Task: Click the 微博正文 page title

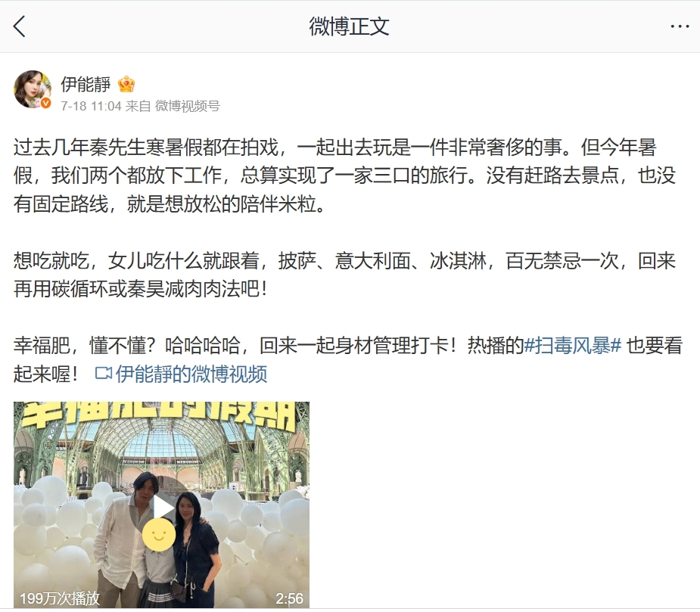Action: (349, 26)
